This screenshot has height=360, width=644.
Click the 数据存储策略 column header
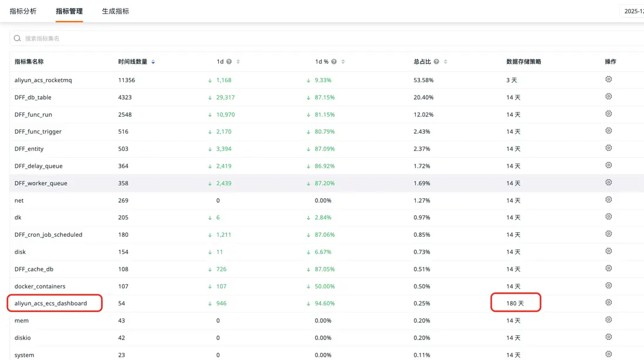coord(524,62)
